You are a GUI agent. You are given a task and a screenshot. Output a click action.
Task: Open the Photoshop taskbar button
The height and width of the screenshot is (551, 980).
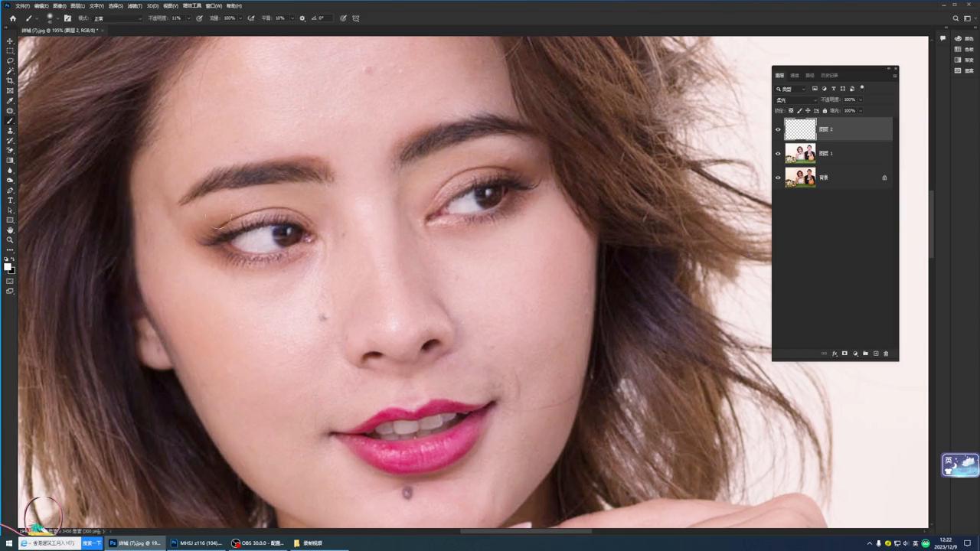(x=135, y=543)
